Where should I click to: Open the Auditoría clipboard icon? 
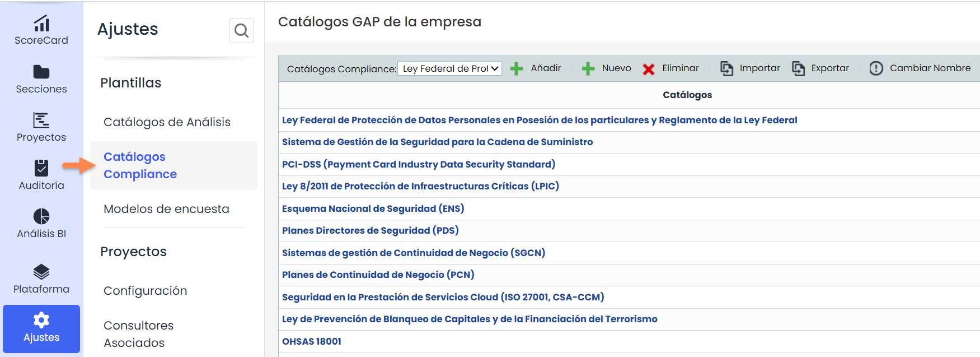(x=41, y=168)
